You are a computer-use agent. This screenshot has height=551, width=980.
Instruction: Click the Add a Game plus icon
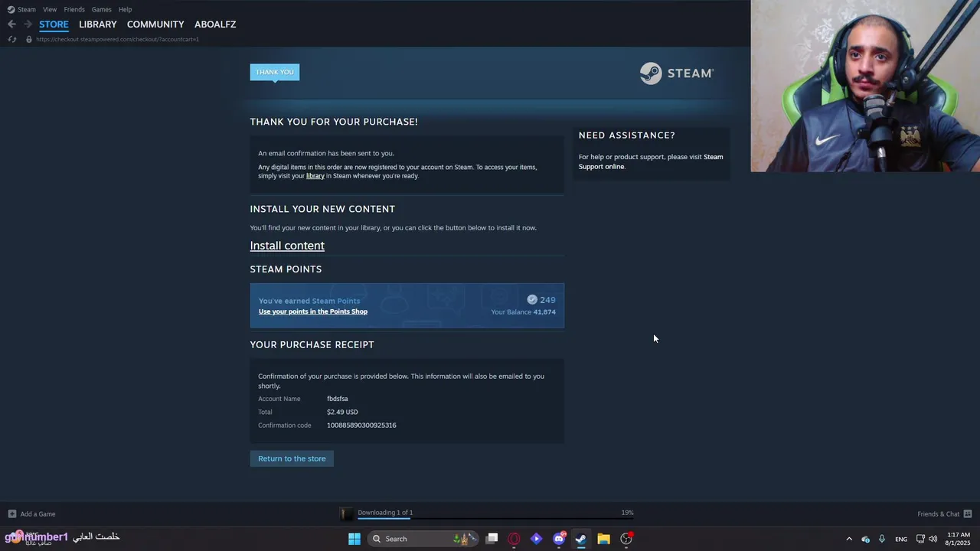tap(11, 514)
